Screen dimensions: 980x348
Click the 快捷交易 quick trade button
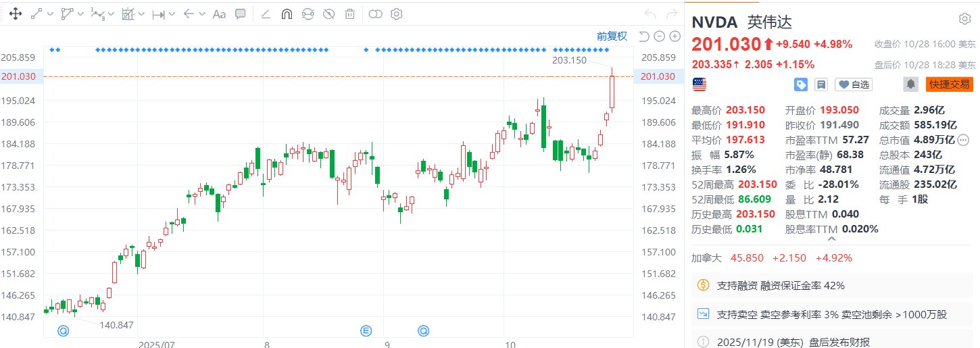[x=949, y=84]
